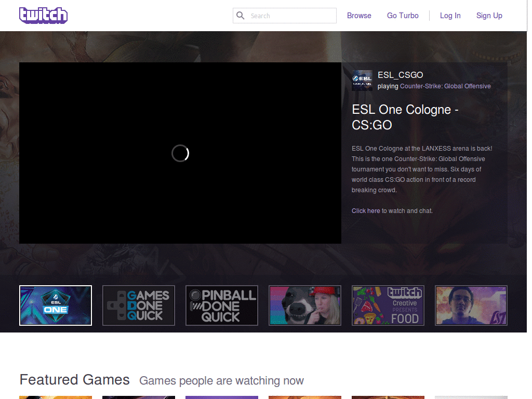Select the streamer with glasses thumbnail
Viewport: 532px width, 399px height.
tap(471, 305)
